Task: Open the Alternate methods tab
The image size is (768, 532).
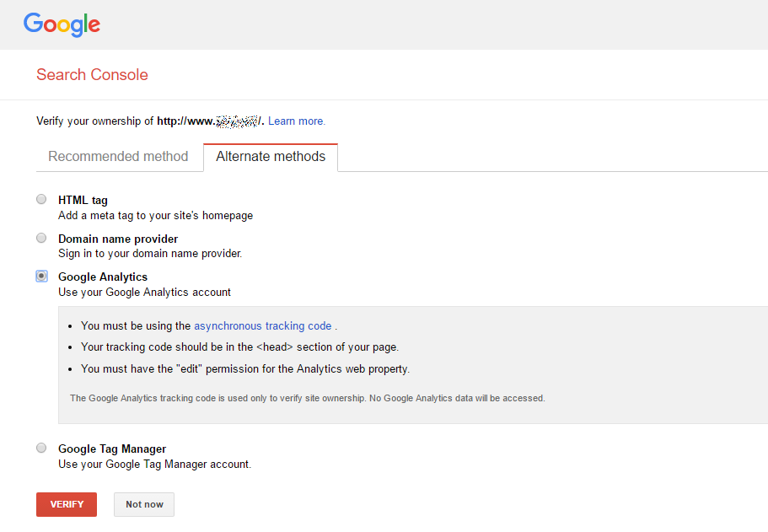Action: click(x=270, y=156)
